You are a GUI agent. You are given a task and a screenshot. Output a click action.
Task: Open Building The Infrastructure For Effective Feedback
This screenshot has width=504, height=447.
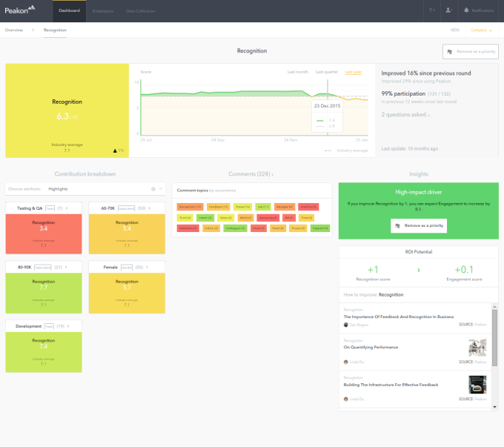(x=391, y=385)
